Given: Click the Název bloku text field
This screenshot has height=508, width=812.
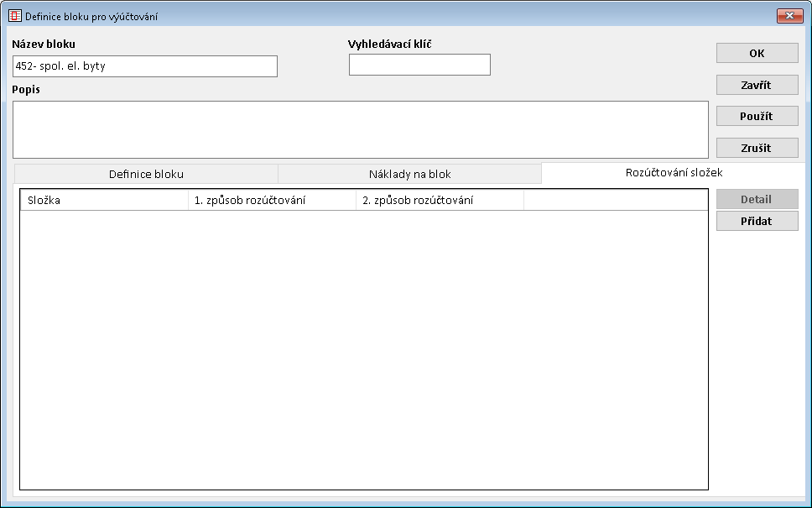Looking at the screenshot, I should tap(144, 66).
